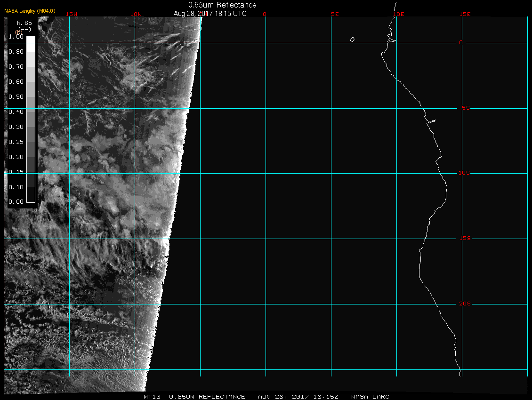Click the 0.70 colorbar value
532x400 pixels.
pyautogui.click(x=16, y=66)
